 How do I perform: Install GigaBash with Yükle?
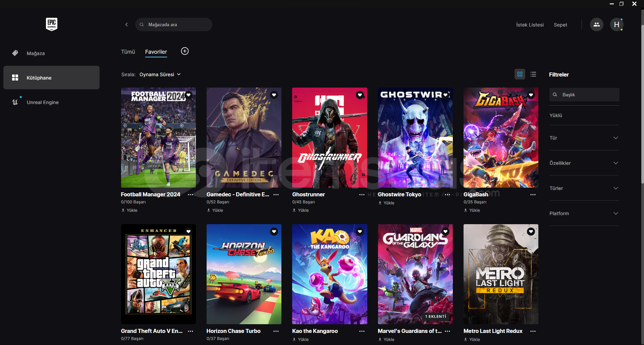point(472,210)
